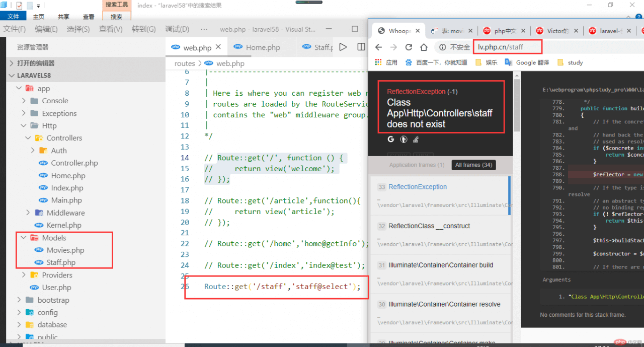Screen dimensions: 644x347
Task: Open Staff.php in the Models folder
Action: click(x=61, y=262)
